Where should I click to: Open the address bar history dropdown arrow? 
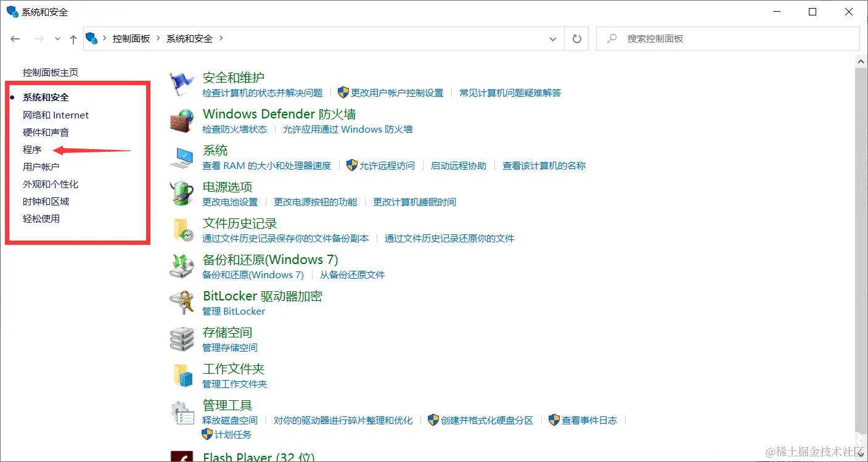pyautogui.click(x=553, y=38)
